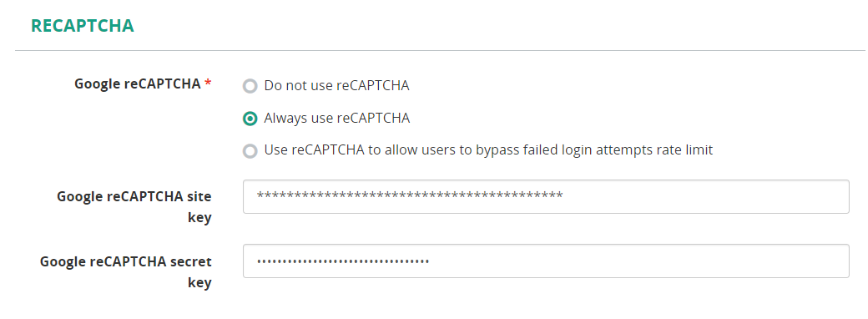Click the word 'key' under secret key label
Image resolution: width=868 pixels, height=319 pixels.
pyautogui.click(x=199, y=282)
